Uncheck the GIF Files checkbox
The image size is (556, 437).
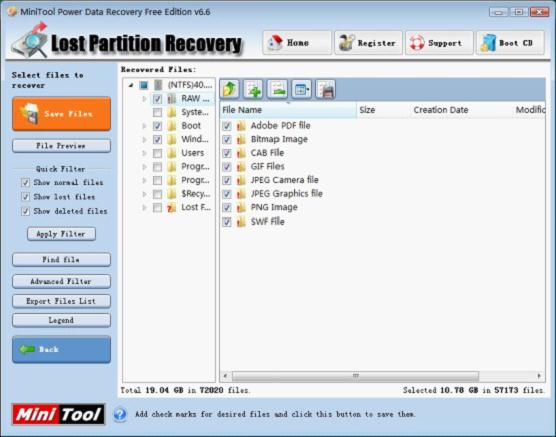pyautogui.click(x=227, y=167)
